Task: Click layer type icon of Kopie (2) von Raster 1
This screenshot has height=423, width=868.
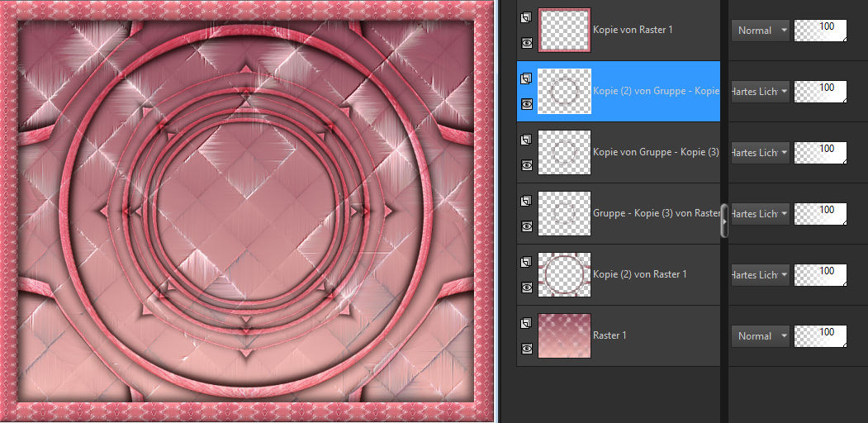Action: point(526,262)
